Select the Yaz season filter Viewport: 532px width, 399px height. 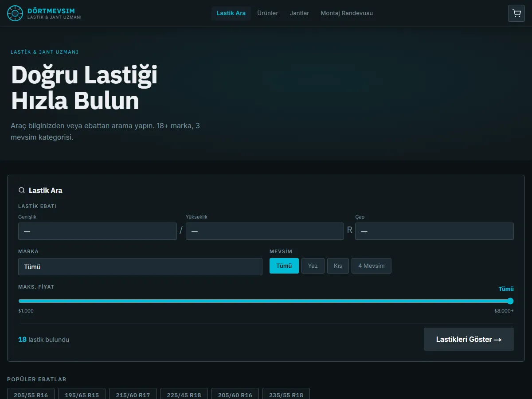tap(313, 266)
